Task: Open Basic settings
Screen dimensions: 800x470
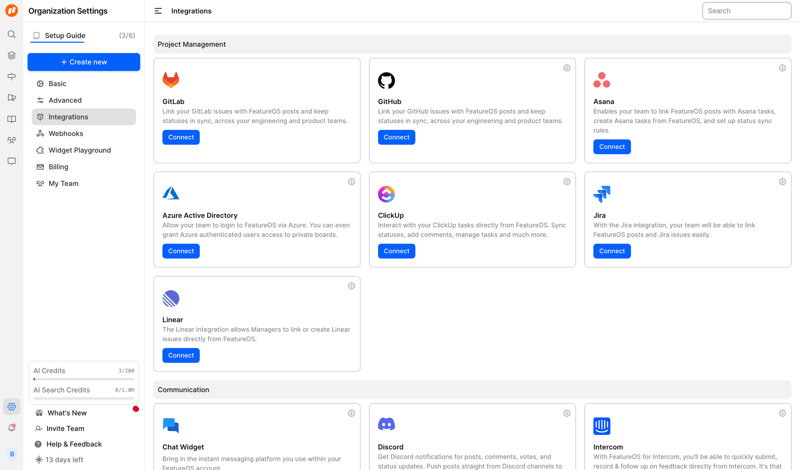Action: (84, 84)
